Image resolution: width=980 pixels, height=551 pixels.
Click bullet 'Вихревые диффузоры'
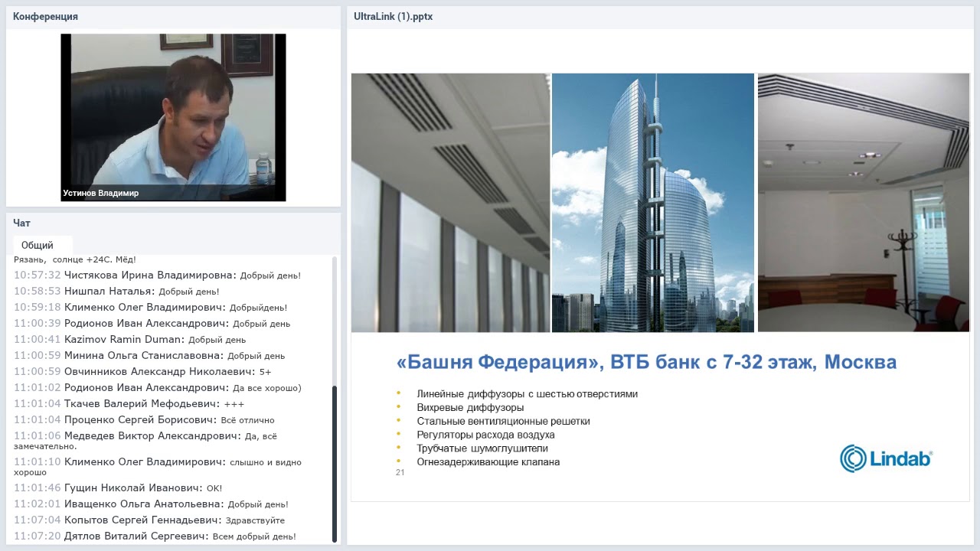coord(470,408)
